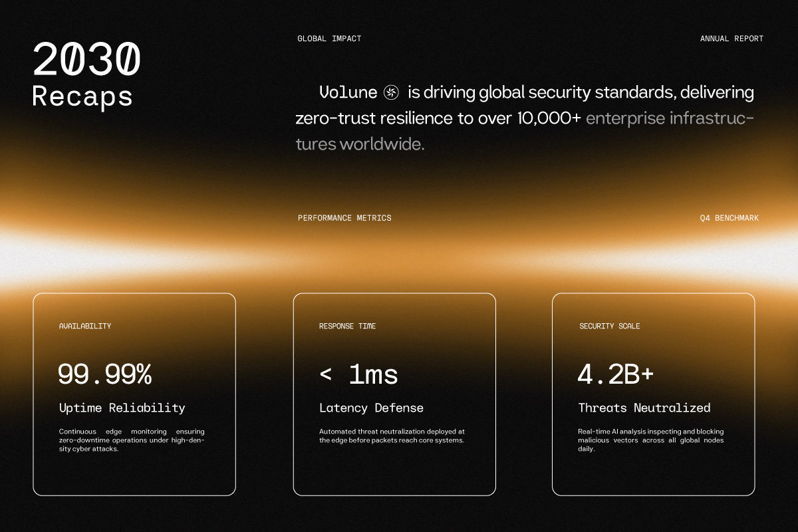Image resolution: width=798 pixels, height=532 pixels.
Task: Click the continuous edge monitoring description
Action: (132, 440)
